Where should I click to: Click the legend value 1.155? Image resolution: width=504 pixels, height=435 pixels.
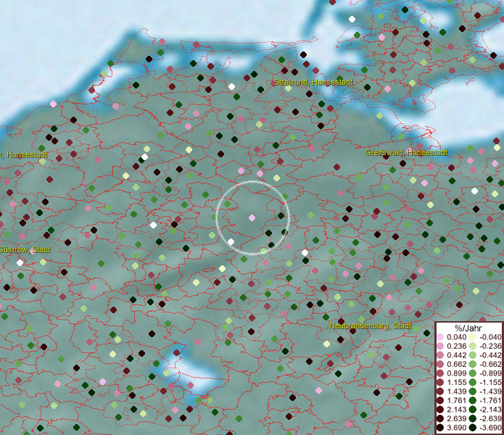pyautogui.click(x=456, y=382)
